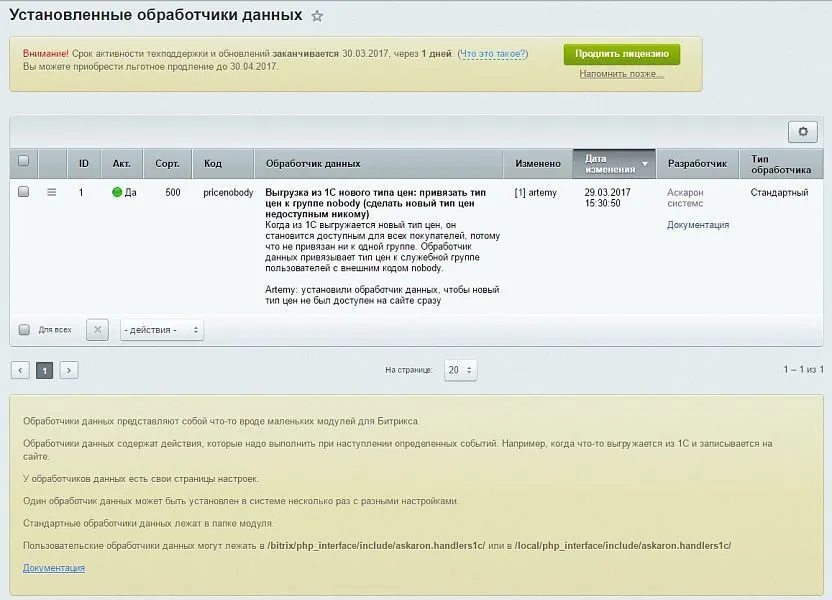The width and height of the screenshot is (832, 600).
Task: Sort by Код column header
Action: point(213,163)
